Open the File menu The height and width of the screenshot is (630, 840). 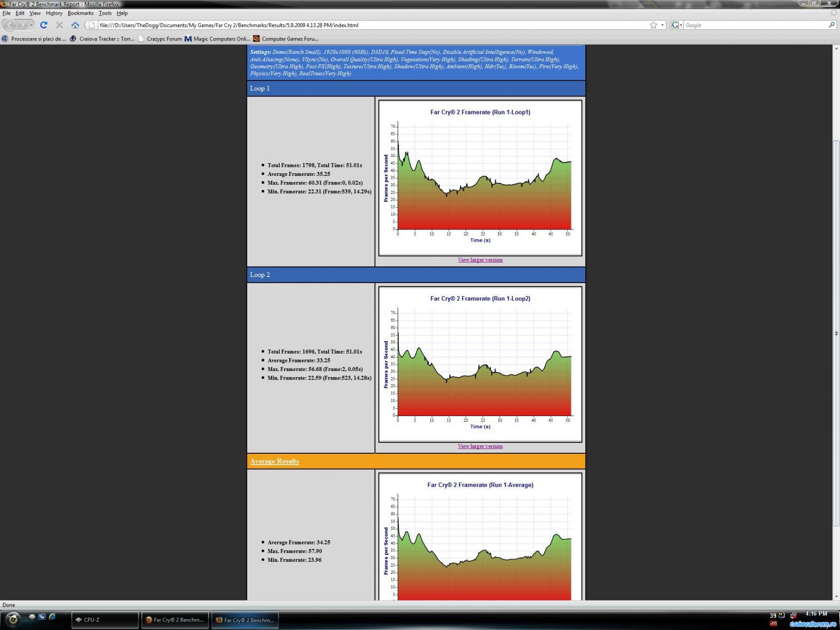[x=7, y=13]
